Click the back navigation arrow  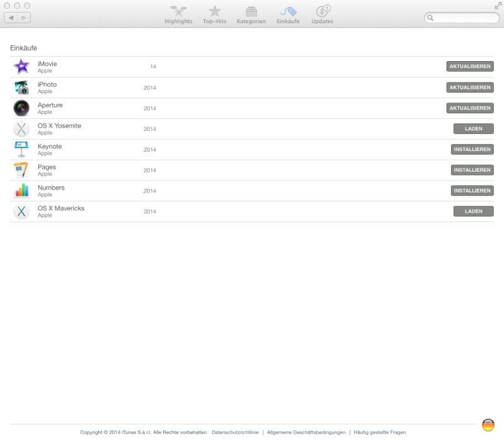[11, 18]
